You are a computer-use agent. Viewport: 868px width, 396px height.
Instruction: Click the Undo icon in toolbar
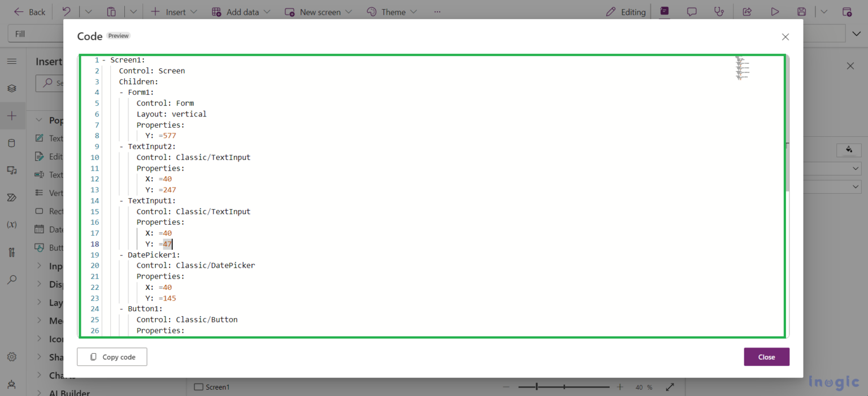click(x=67, y=12)
